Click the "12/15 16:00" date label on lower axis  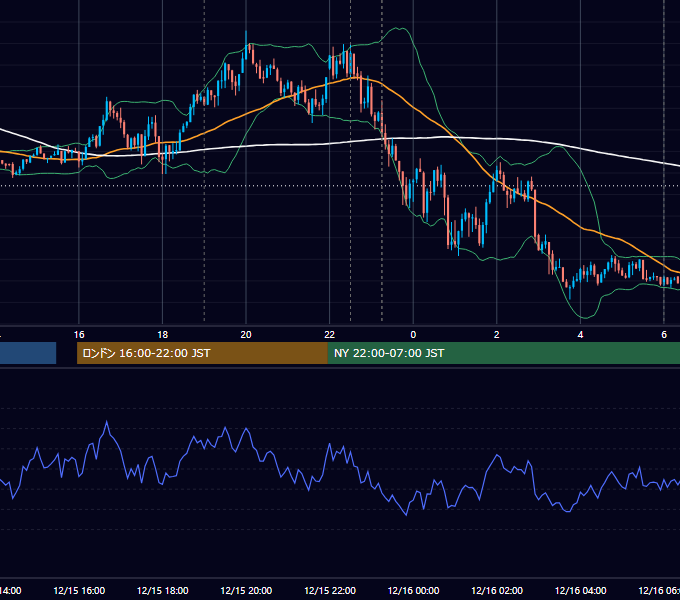pos(79,590)
